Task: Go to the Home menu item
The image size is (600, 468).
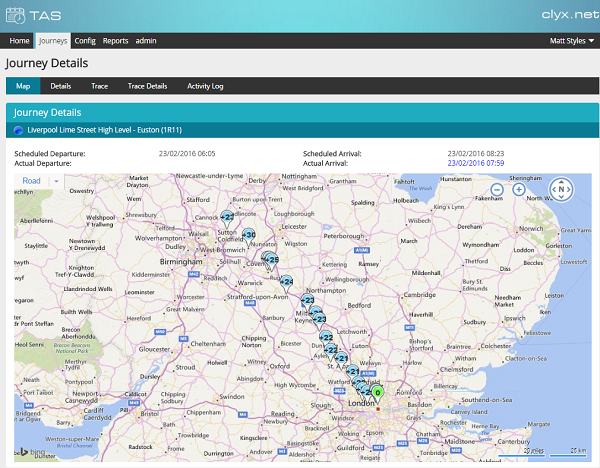Action: (19, 41)
